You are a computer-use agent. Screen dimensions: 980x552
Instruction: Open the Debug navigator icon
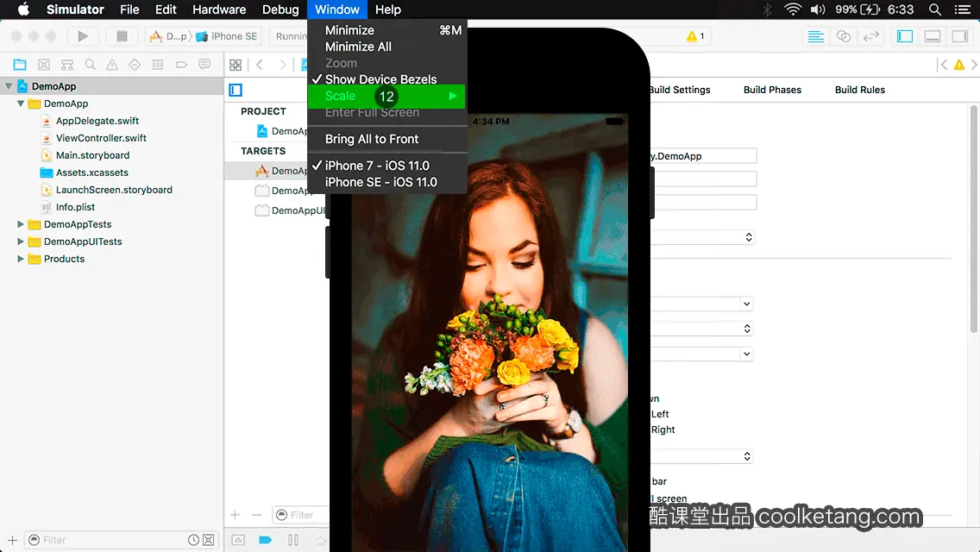point(158,65)
